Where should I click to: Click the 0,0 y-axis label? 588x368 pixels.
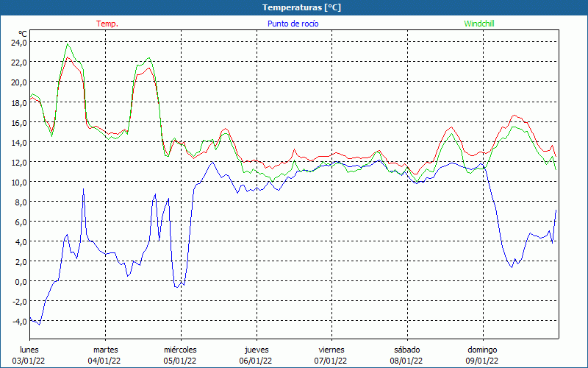(21, 282)
